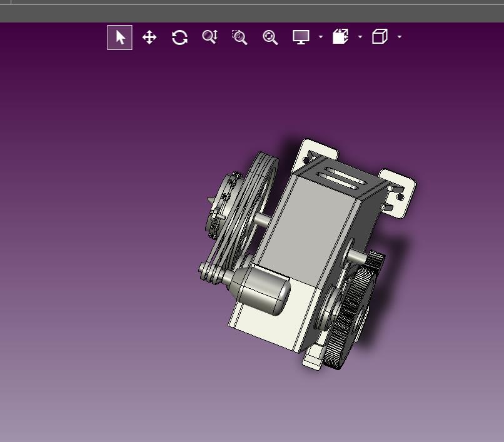Image resolution: width=504 pixels, height=442 pixels.
Task: Pick the Zoom in/out tool
Action: (210, 37)
